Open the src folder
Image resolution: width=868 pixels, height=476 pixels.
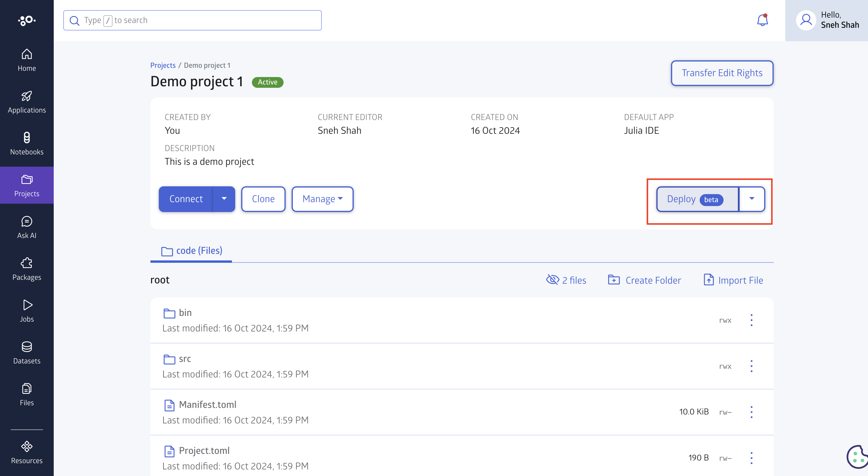point(185,359)
